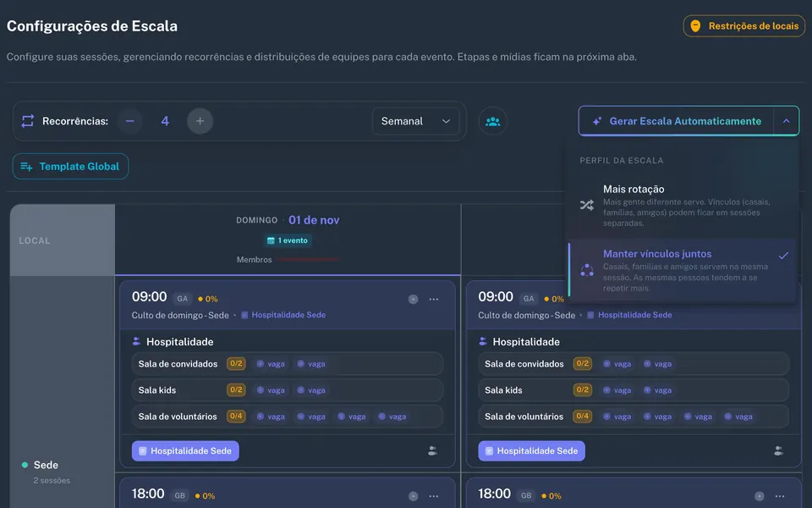Decrease recurrences with minus button
The image size is (812, 508).
click(x=130, y=121)
